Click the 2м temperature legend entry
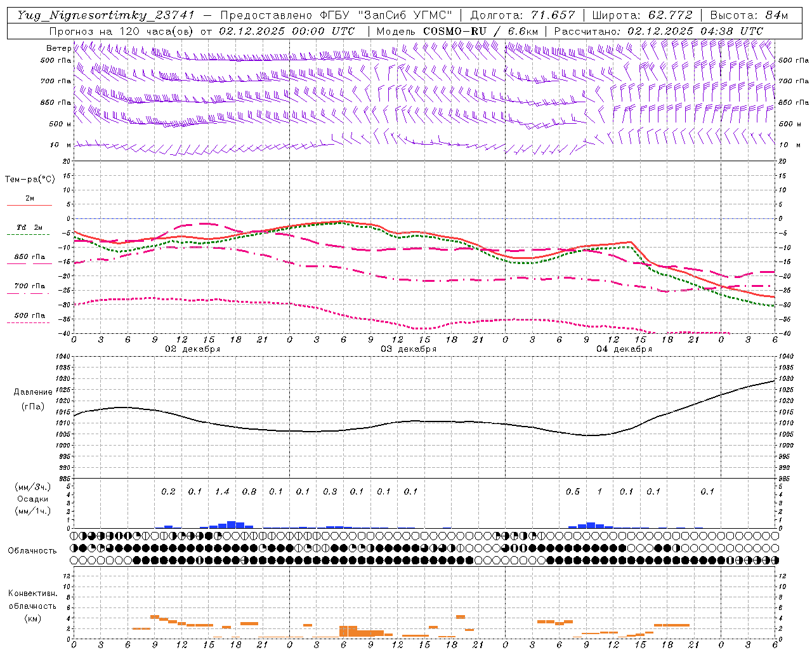 pos(30,198)
